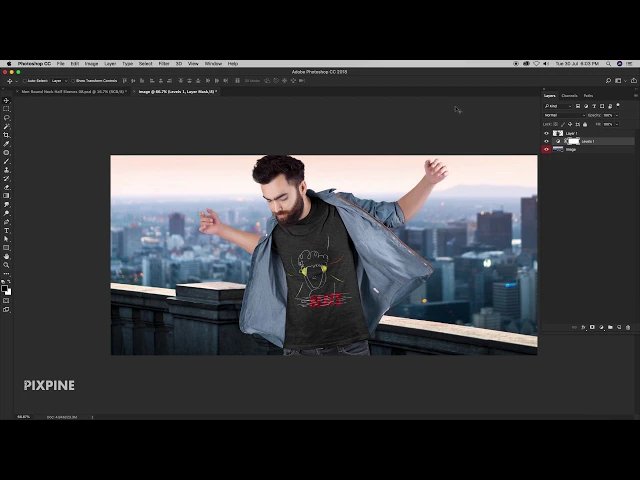This screenshot has height=480, width=640.
Task: Activate the Zoom tool in the toolbar
Action: [6, 265]
